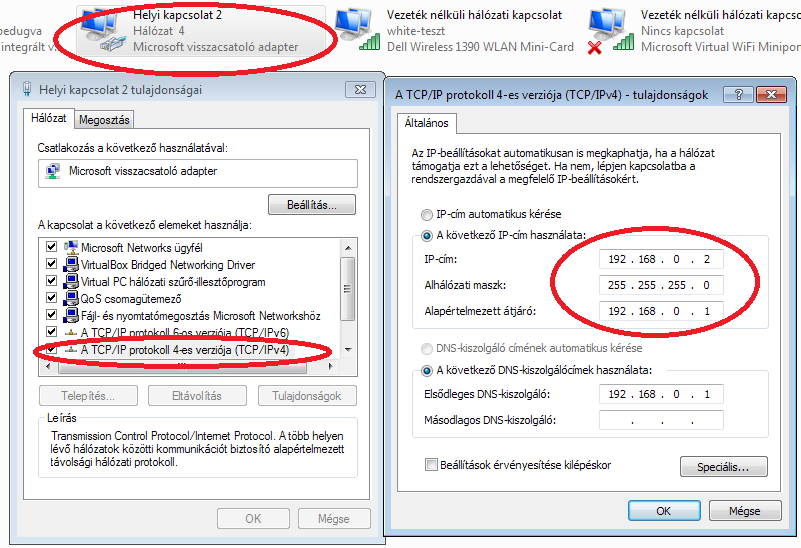Toggle the VirtualBox Bridged Networking Driver checkbox
This screenshot has height=548, width=801.
click(51, 264)
